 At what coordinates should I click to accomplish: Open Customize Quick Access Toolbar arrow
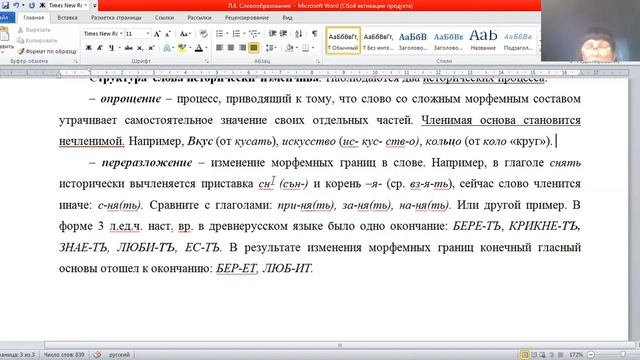point(95,6)
